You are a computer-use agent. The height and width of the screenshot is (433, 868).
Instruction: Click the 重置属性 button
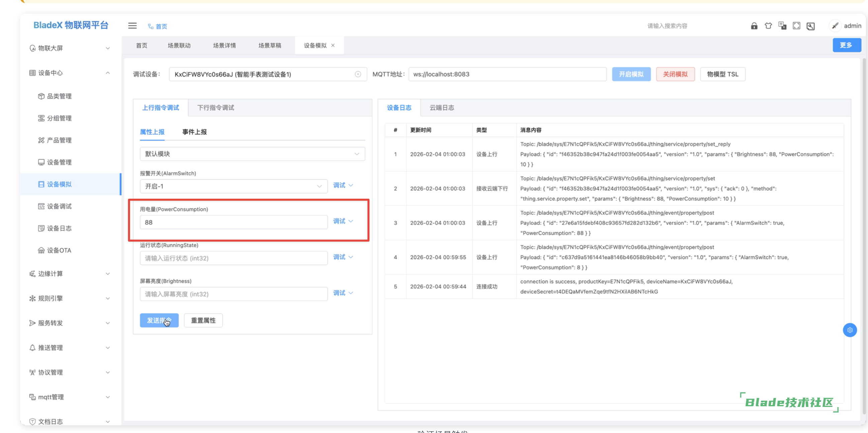[203, 320]
